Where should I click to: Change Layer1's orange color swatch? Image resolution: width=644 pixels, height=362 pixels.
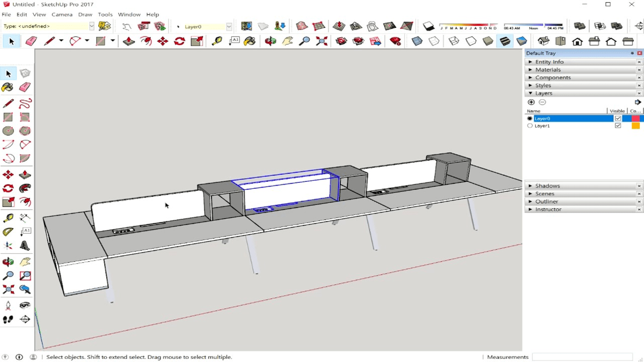[x=635, y=125]
